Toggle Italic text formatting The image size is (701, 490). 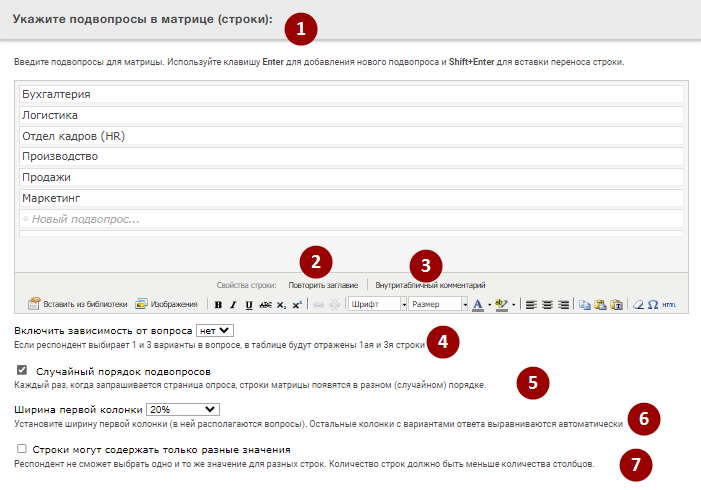[x=233, y=304]
